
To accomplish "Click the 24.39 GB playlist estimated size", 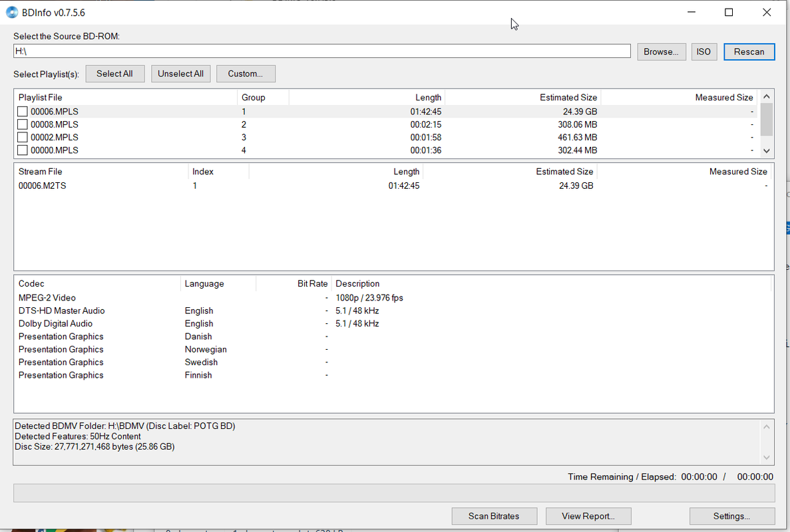I will [580, 111].
